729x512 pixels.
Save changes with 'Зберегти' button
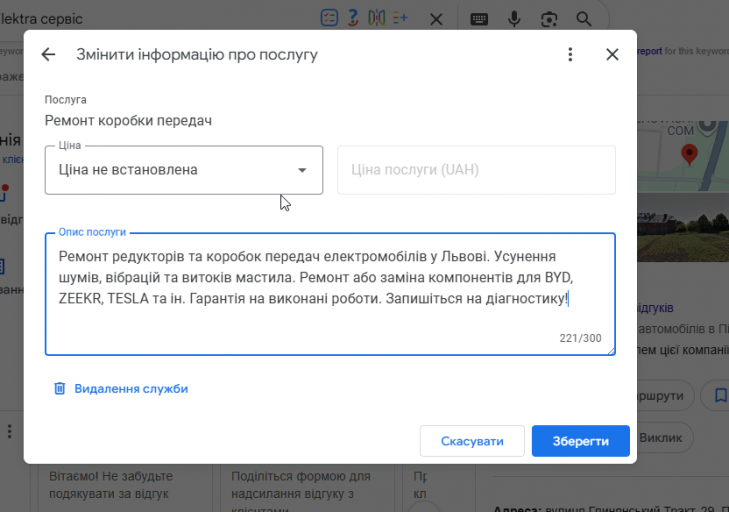pos(581,441)
